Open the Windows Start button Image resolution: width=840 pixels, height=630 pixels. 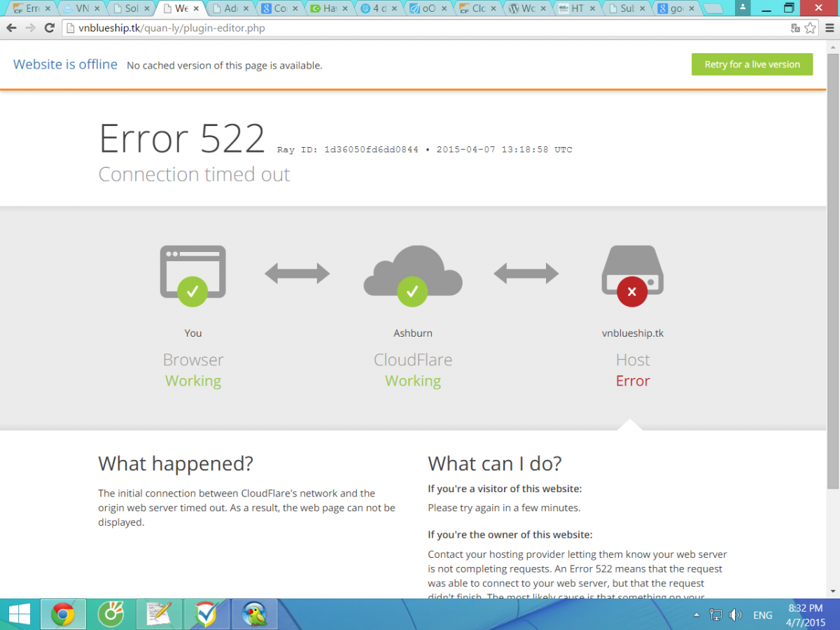pos(19,615)
